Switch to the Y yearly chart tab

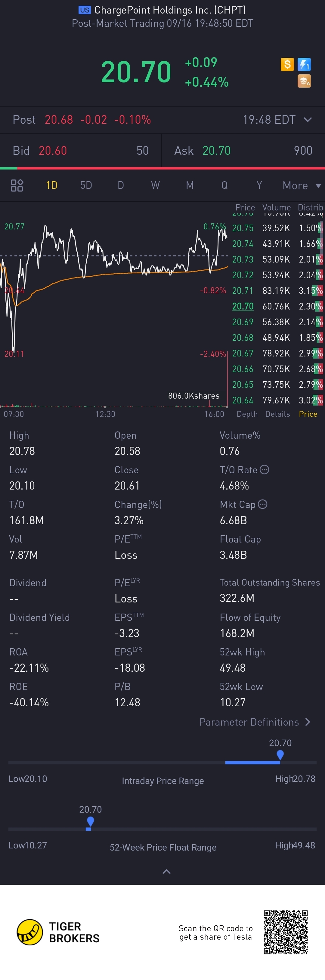259,185
